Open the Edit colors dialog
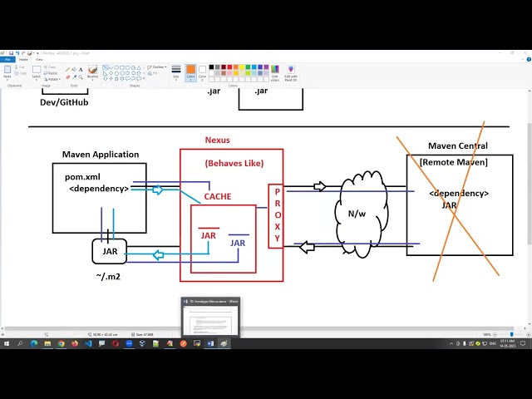 (x=275, y=72)
